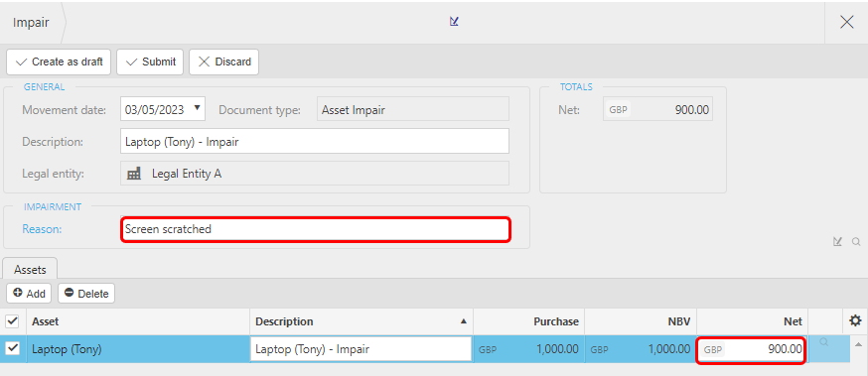Image resolution: width=868 pixels, height=376 pixels.
Task: Delete the selected asset row
Action: tap(86, 294)
